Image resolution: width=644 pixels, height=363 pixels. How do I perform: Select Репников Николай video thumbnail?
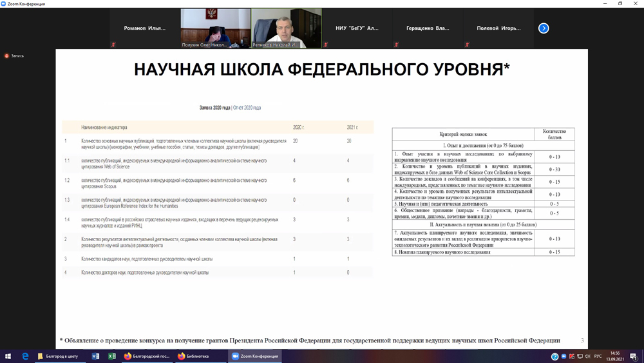pos(286,28)
